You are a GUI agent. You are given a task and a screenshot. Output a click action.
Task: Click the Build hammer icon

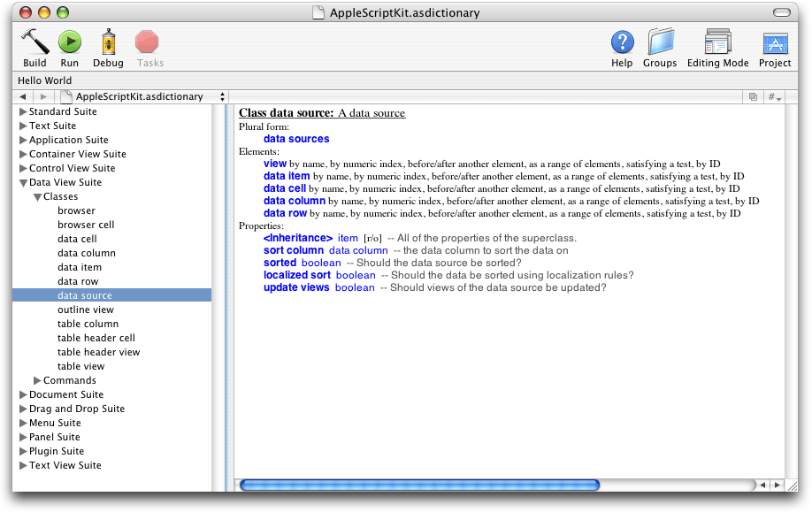(x=34, y=40)
